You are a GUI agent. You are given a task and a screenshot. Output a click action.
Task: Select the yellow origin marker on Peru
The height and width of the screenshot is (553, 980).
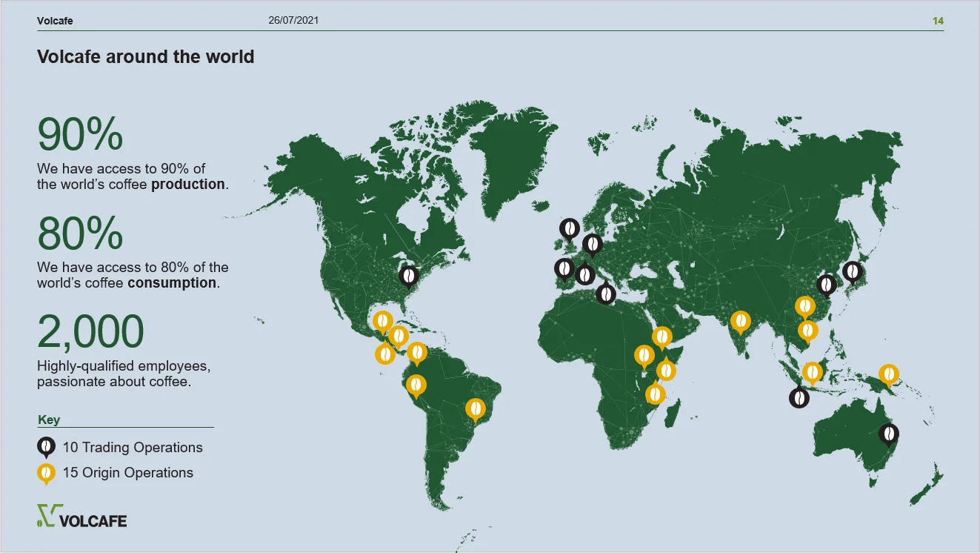click(x=416, y=385)
